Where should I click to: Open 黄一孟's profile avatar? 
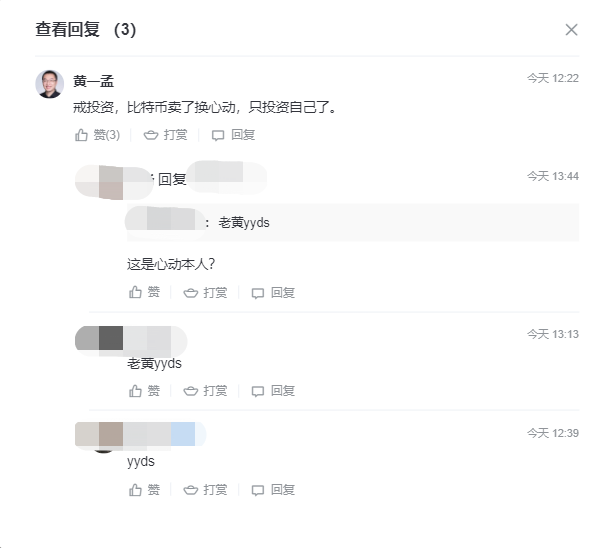click(x=49, y=84)
